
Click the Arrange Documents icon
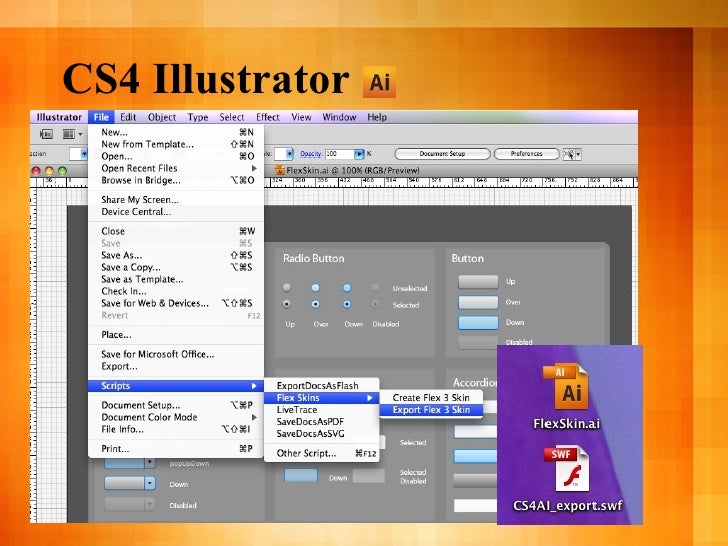[69, 134]
